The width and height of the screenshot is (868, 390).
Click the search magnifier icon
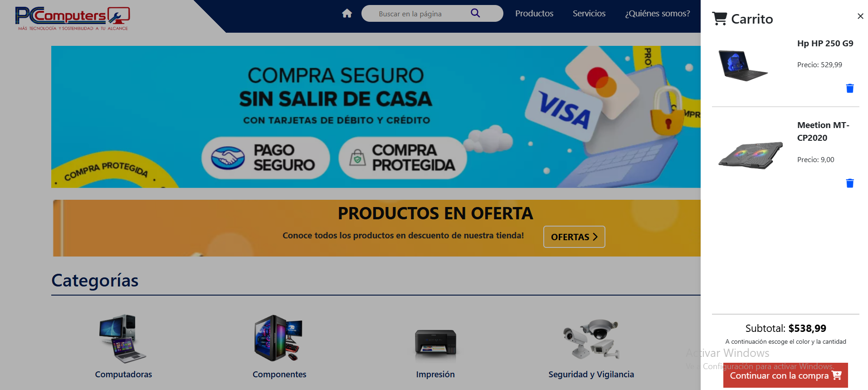click(x=475, y=13)
